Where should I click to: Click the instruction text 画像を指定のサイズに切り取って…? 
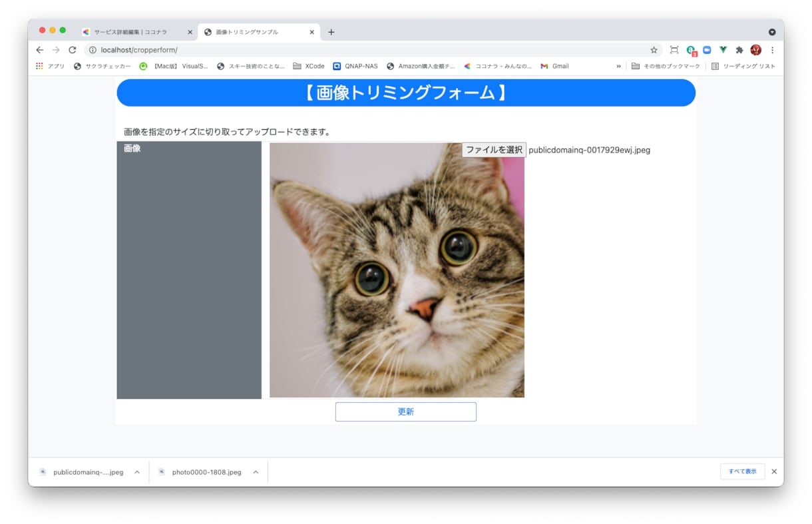click(x=228, y=132)
